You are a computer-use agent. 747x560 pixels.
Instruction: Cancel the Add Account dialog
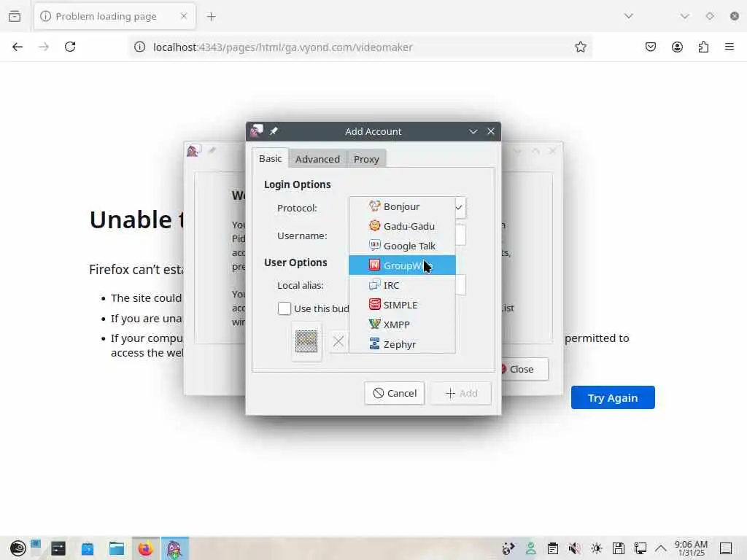point(395,393)
